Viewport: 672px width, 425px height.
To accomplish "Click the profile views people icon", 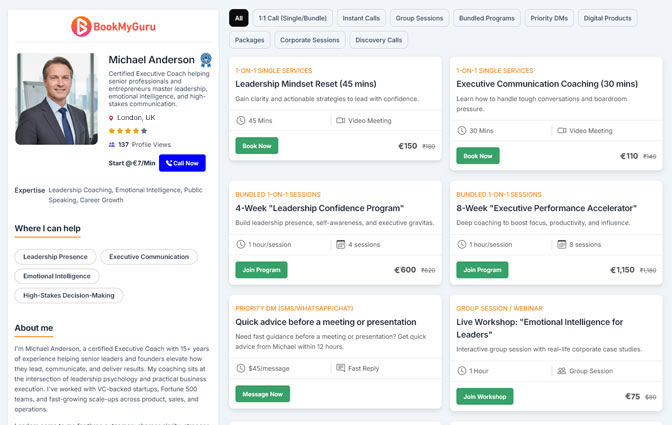I will [112, 144].
